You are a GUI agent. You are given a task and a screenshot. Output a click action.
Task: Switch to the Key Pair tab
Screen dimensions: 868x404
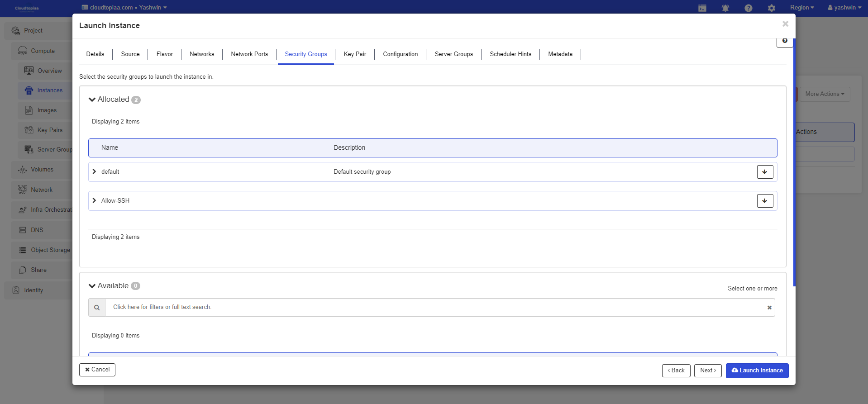click(355, 54)
